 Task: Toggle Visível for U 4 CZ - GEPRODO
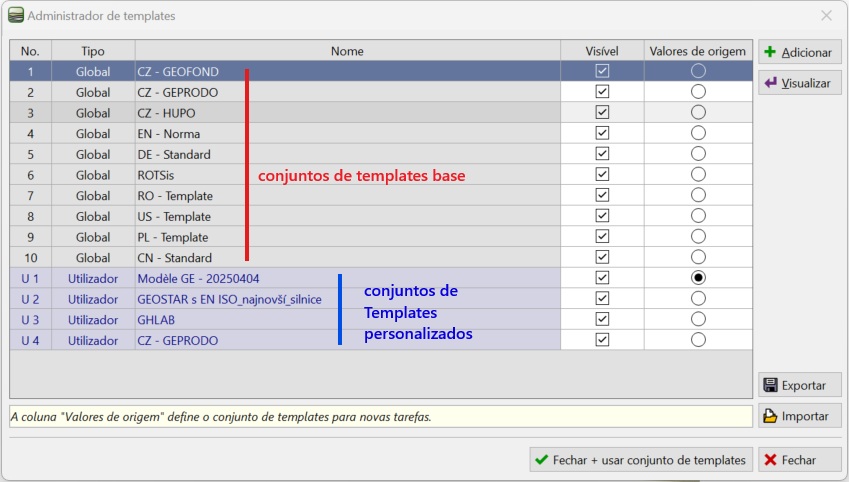602,340
